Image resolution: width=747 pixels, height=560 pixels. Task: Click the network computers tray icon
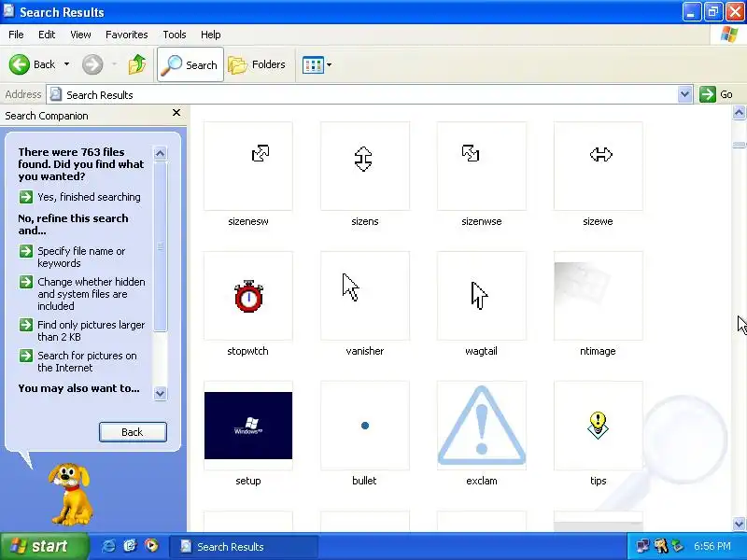[x=642, y=546]
